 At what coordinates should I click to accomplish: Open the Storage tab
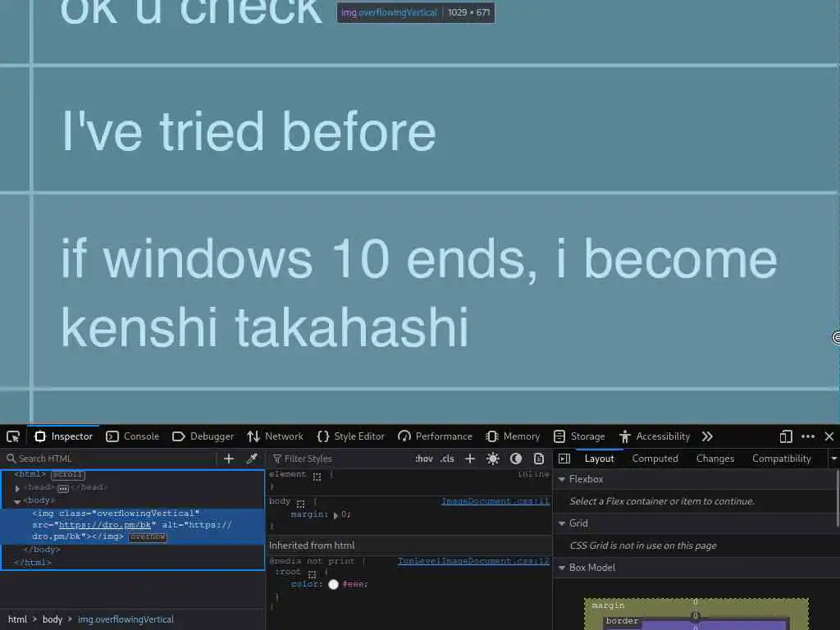(580, 436)
